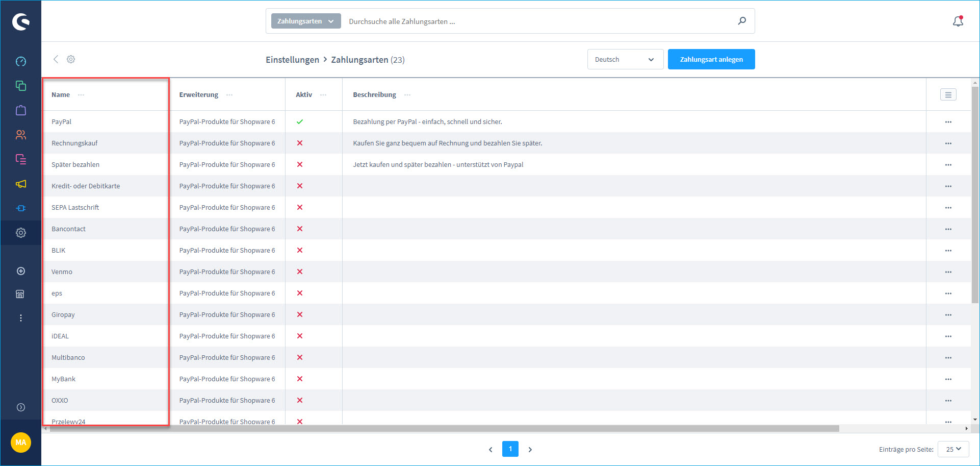Image resolution: width=980 pixels, height=466 pixels.
Task: Open Aktiv column options menu
Action: (323, 94)
